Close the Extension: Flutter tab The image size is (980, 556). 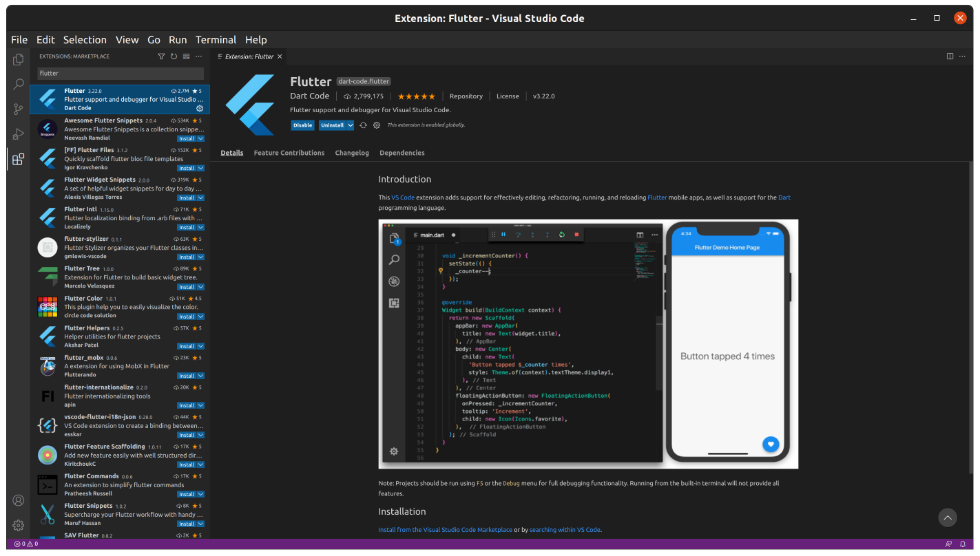(280, 56)
